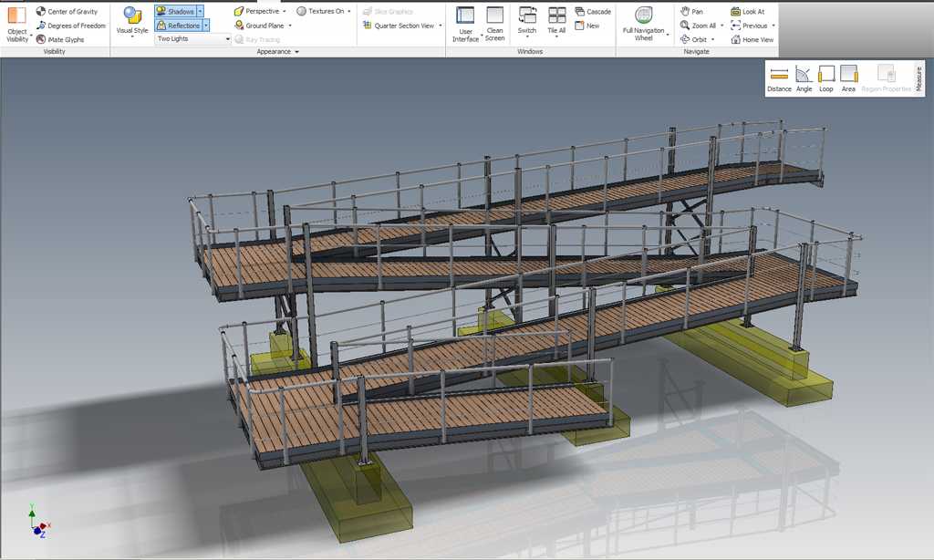
Task: Open the Perspective dropdown arrow
Action: [285, 11]
